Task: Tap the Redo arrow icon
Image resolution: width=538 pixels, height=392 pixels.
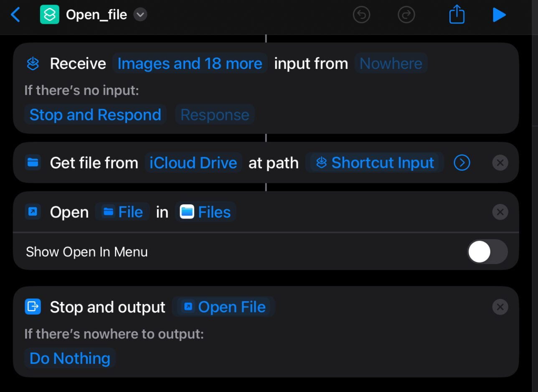Action: click(x=406, y=14)
